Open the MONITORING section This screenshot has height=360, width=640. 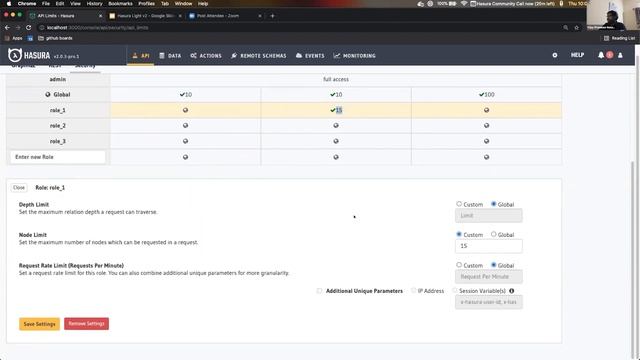[354, 56]
